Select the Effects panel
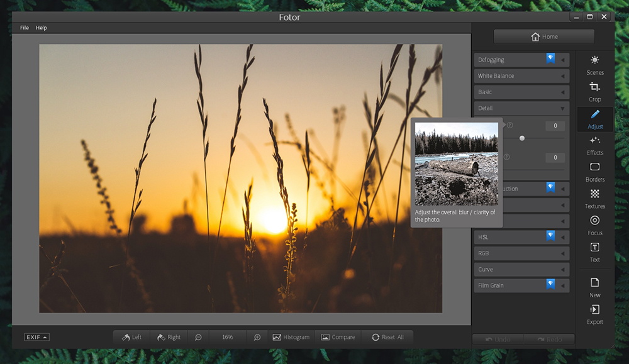 pos(594,146)
